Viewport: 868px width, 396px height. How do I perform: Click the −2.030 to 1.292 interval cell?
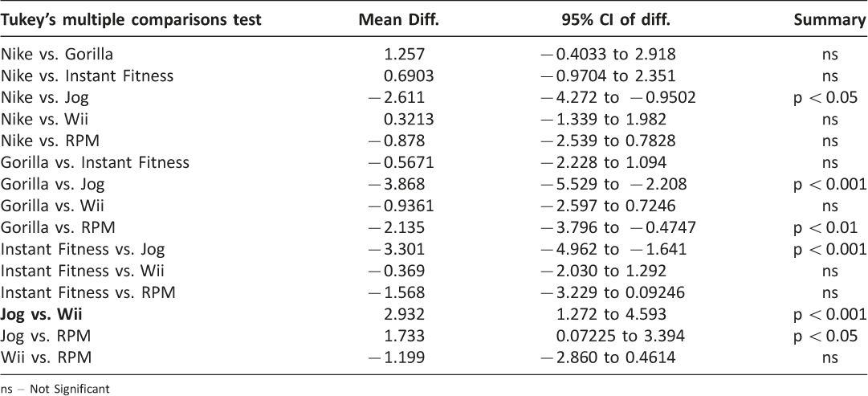[603, 271]
